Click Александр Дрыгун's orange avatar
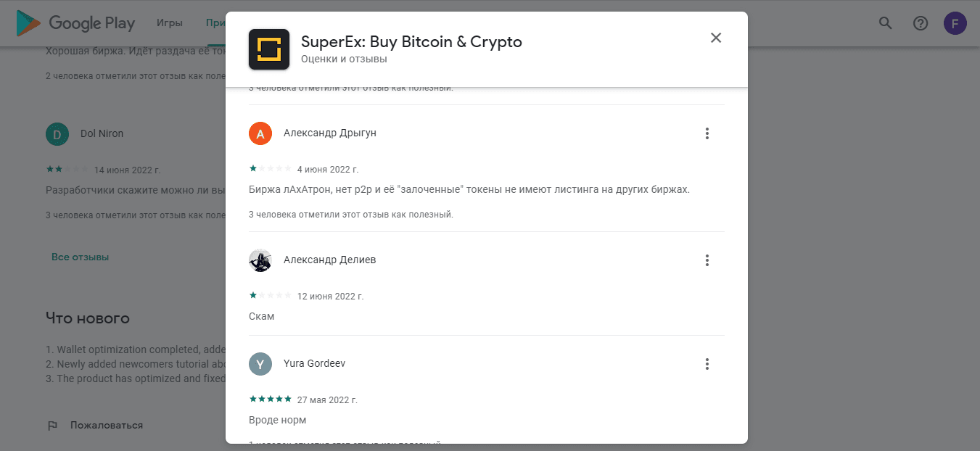The width and height of the screenshot is (980, 451). tap(260, 133)
